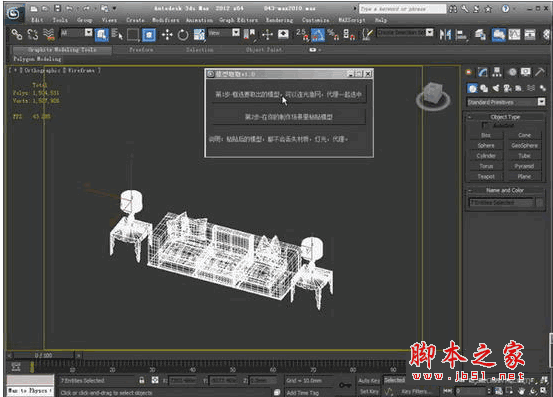Switch to the Freeform ribbon tab
This screenshot has height=397, width=553.
141,50
